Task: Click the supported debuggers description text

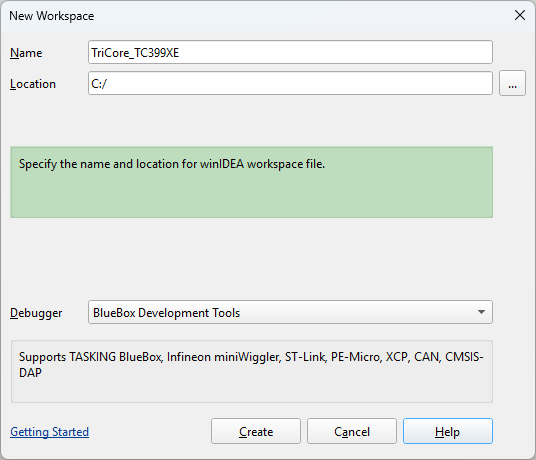Action: click(x=251, y=365)
